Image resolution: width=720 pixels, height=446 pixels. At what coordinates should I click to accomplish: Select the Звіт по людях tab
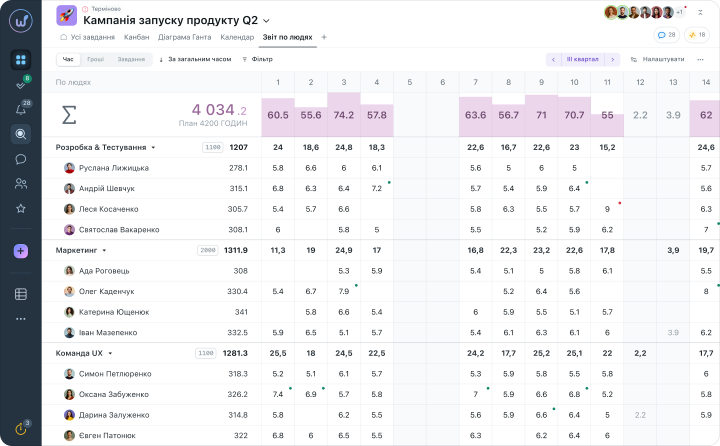(x=287, y=37)
